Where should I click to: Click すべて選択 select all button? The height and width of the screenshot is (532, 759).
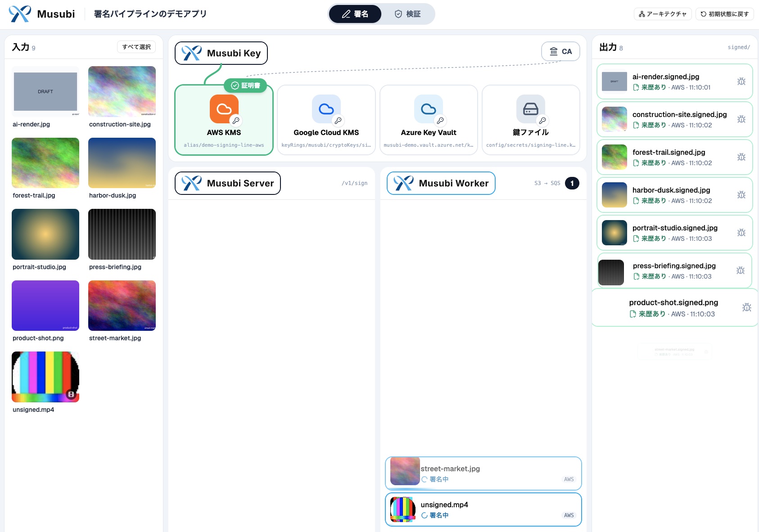click(136, 47)
